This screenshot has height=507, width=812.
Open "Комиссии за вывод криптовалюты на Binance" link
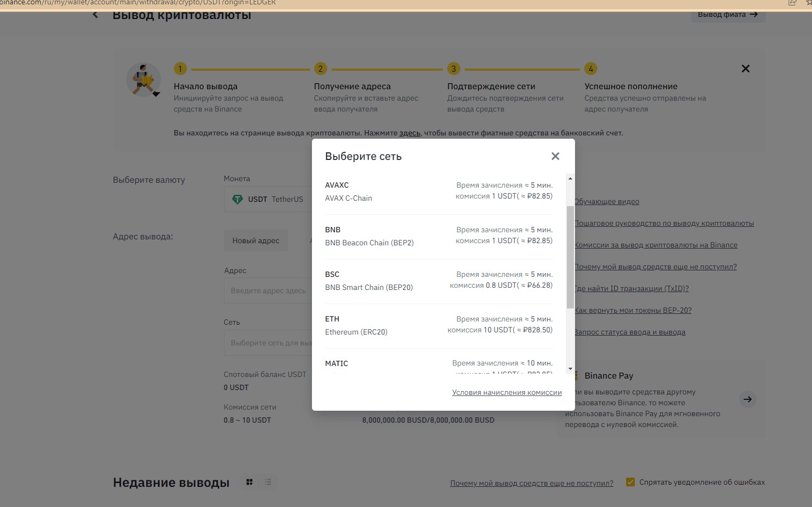point(656,245)
